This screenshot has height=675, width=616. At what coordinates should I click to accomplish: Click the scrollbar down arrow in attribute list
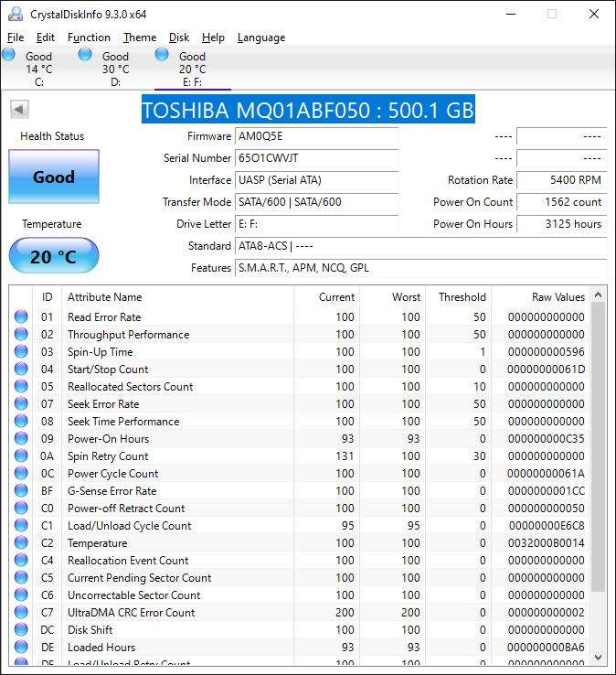click(598, 658)
